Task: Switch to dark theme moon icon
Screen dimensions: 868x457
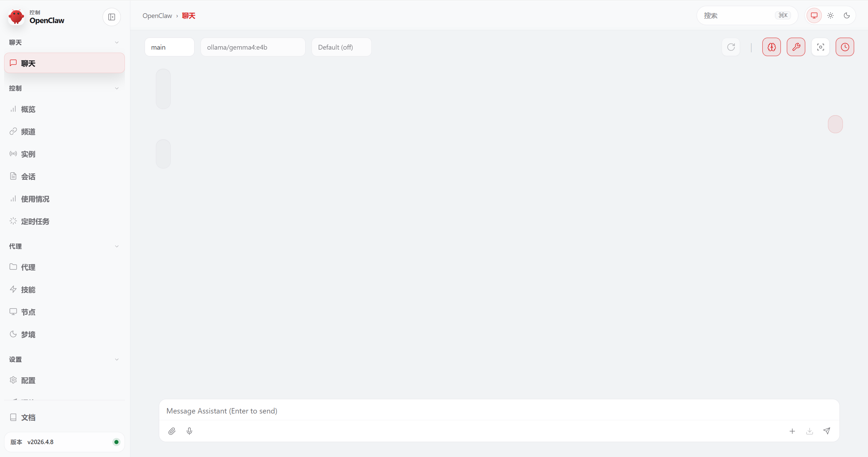Action: point(847,16)
